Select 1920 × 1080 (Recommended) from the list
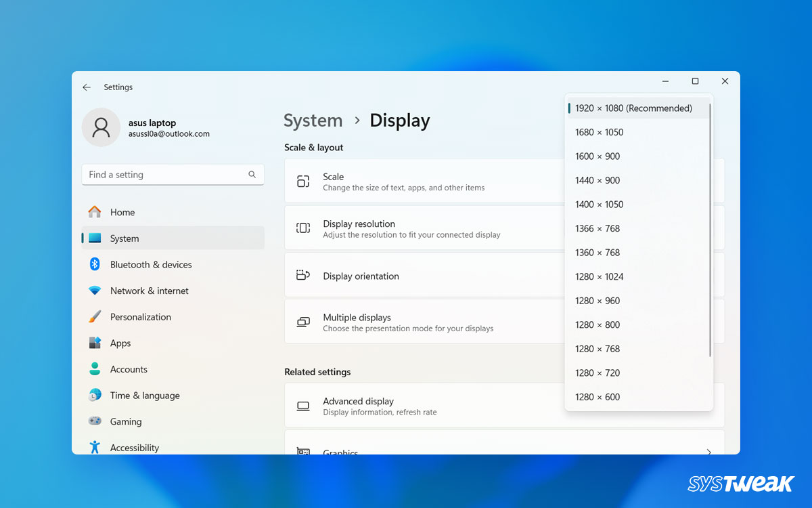The height and width of the screenshot is (508, 812). click(x=633, y=108)
